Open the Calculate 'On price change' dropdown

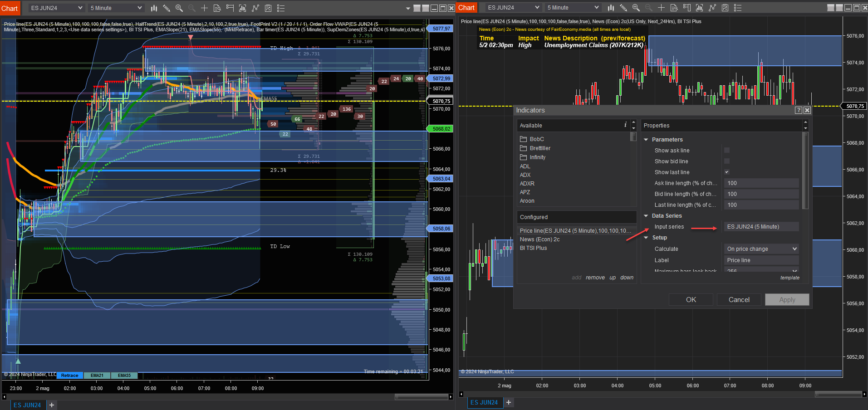coord(761,249)
